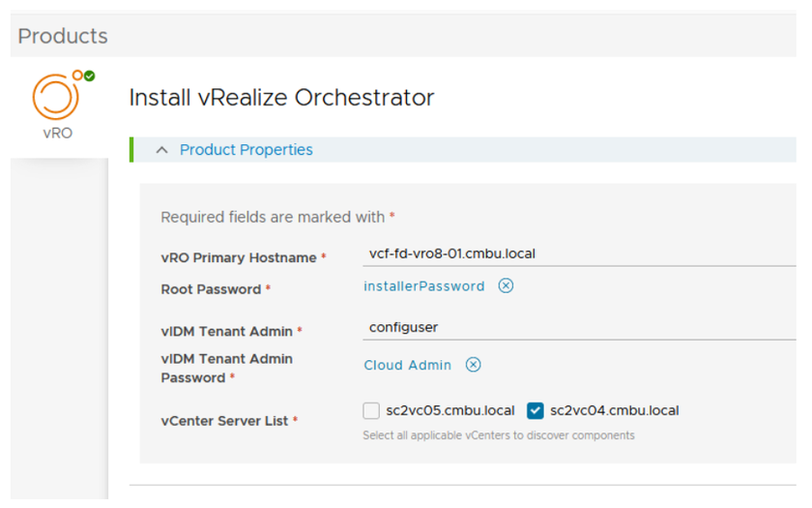Click the vCenter selection help text
Viewport: 812px width, 508px height.
point(498,435)
